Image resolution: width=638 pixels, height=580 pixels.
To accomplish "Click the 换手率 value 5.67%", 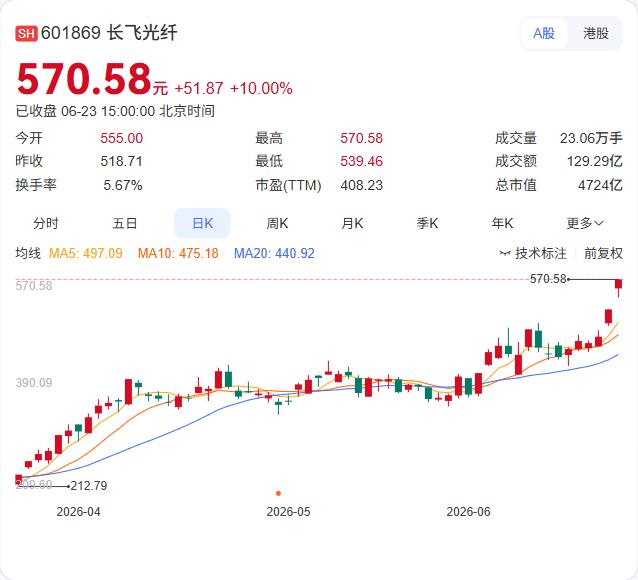I will (122, 185).
